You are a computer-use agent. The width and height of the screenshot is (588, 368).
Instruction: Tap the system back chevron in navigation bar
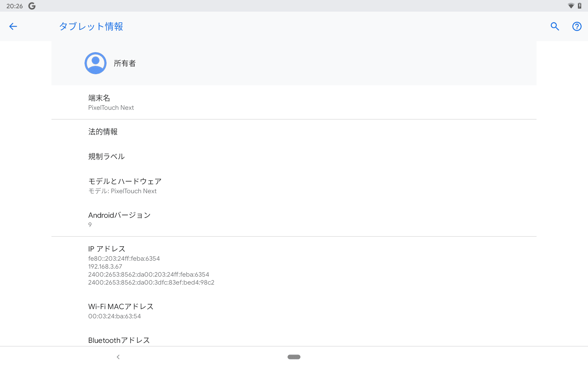coord(118,357)
